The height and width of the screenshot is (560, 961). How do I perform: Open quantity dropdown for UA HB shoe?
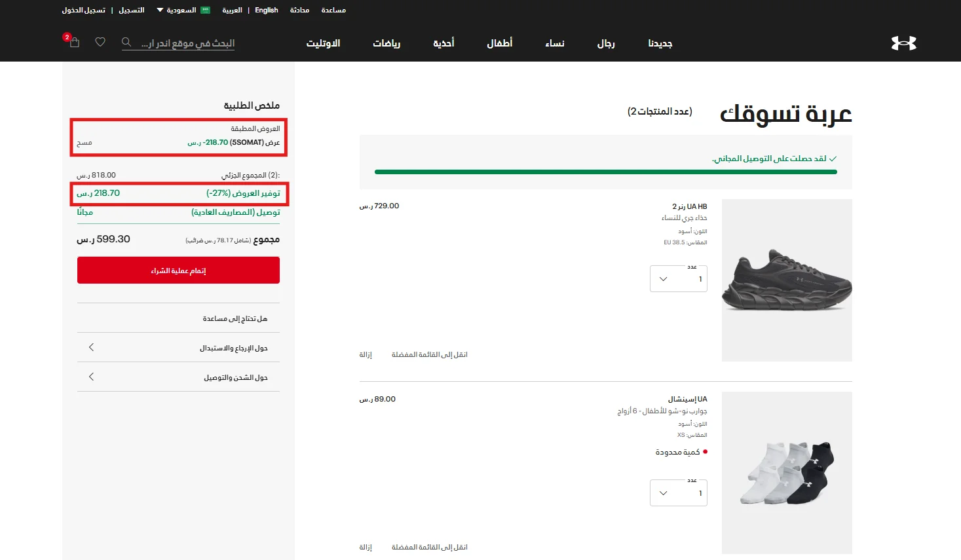pos(679,279)
